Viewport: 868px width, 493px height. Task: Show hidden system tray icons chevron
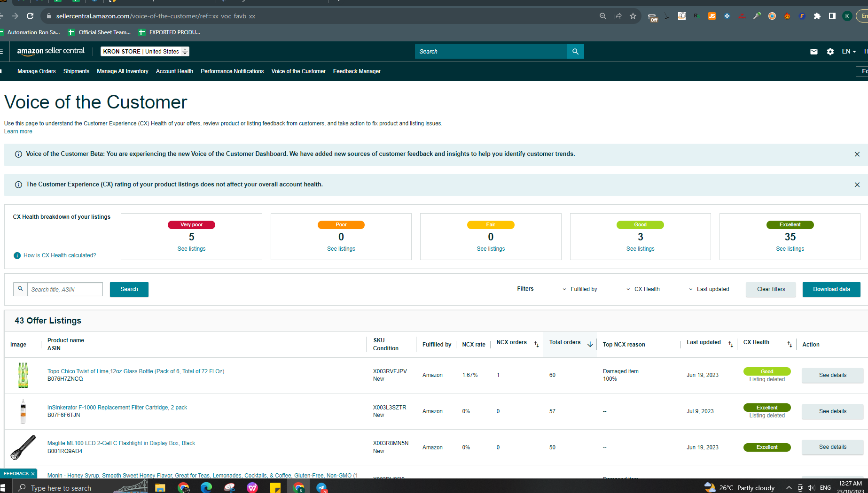click(x=789, y=488)
